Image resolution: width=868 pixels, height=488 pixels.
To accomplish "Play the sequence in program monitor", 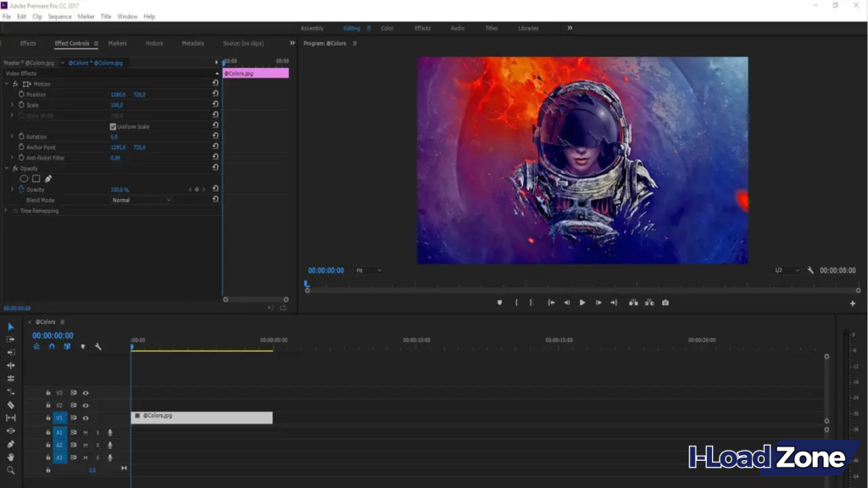I will 582,302.
